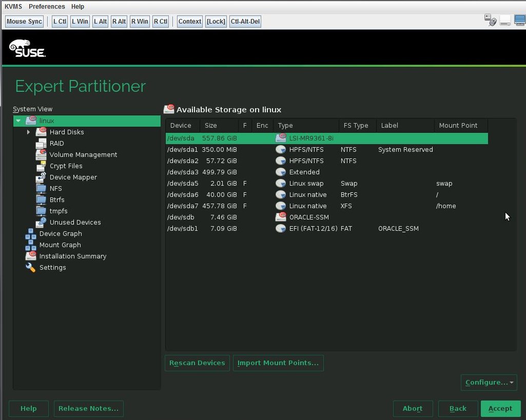
Task: Expand the Hard Disks tree item
Action: [29, 132]
